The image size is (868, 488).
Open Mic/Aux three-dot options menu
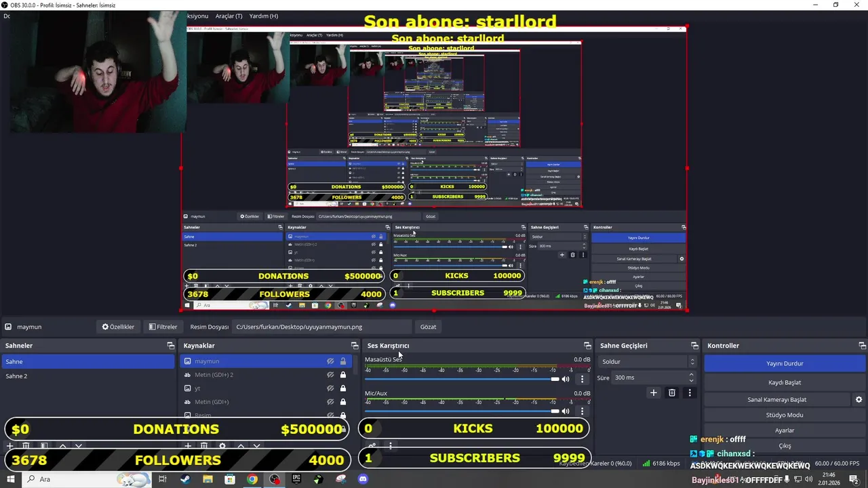582,411
